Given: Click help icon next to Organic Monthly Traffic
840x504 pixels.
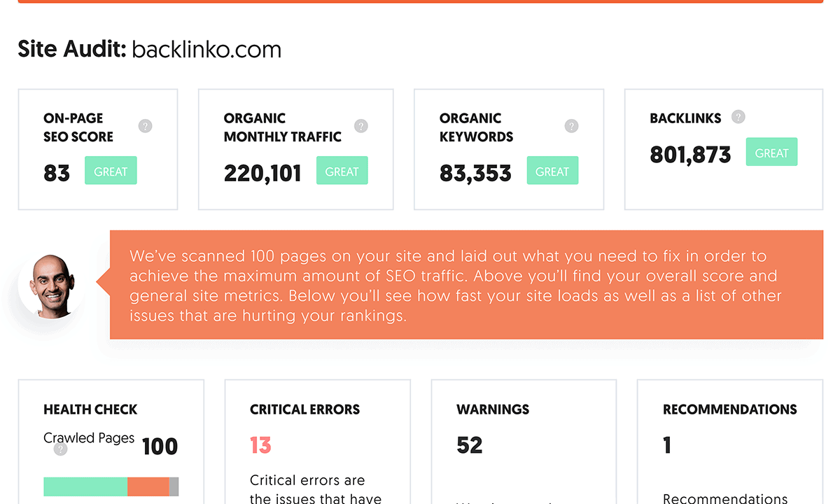Looking at the screenshot, I should point(361,126).
